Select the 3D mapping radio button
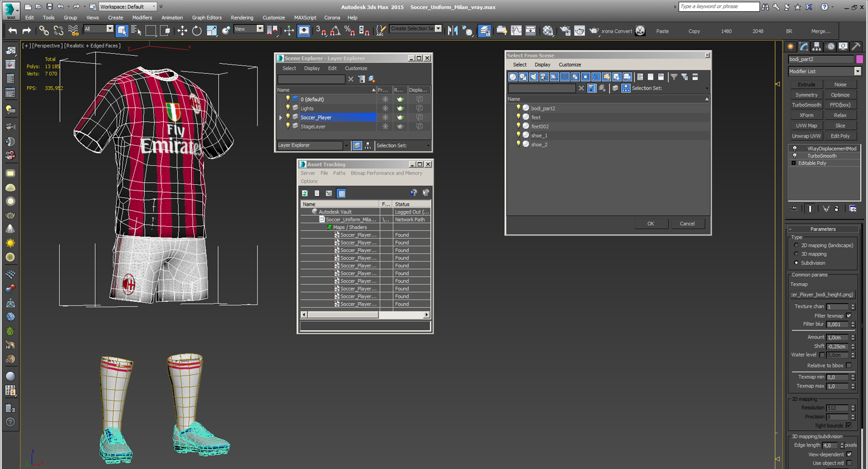Image resolution: width=868 pixels, height=469 pixels. pyautogui.click(x=796, y=254)
